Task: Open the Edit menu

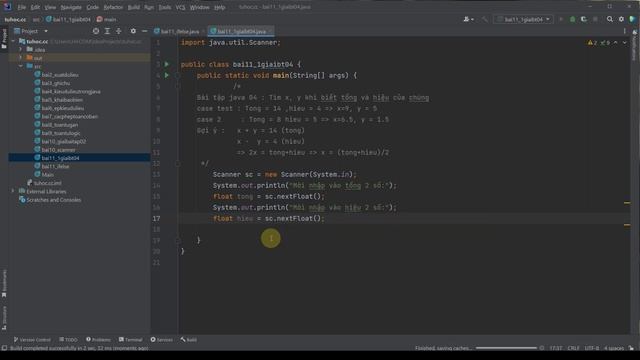Action: tap(36, 7)
